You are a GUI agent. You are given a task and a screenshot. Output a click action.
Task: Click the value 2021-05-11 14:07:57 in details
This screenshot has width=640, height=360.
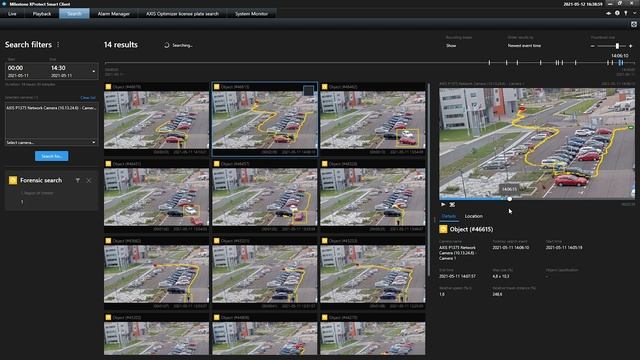tap(457, 276)
